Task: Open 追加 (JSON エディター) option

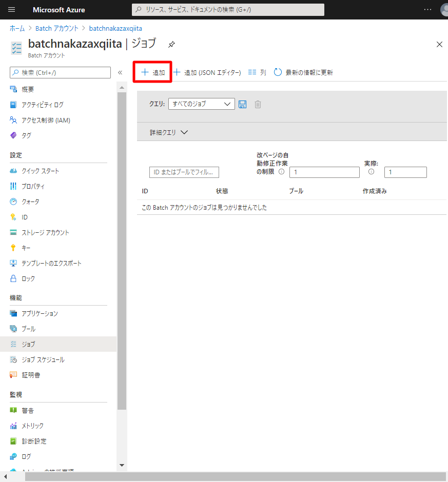Action: (x=207, y=72)
